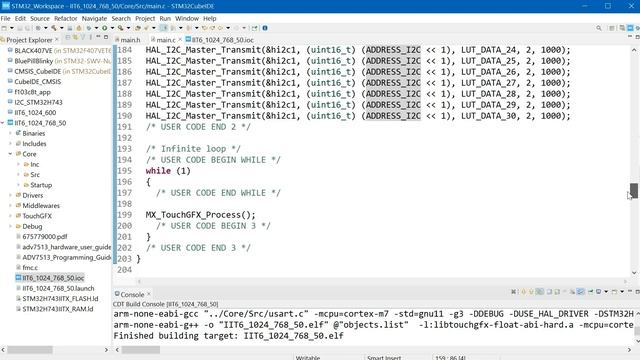640x360 pixels.
Task: Maximize the Project Explorer panel
Action: (x=106, y=37)
